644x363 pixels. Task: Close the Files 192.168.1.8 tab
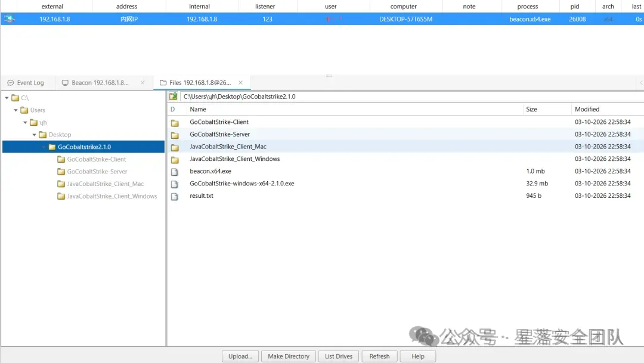(241, 83)
